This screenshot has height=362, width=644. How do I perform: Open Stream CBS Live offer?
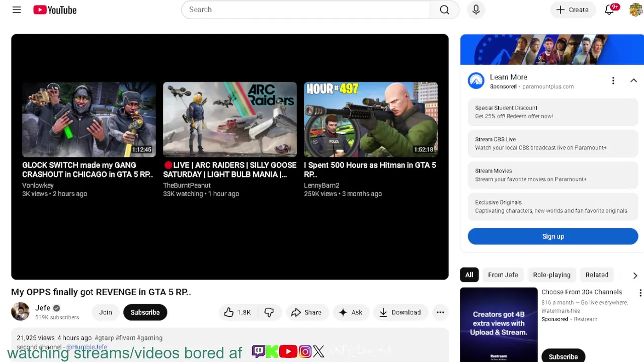tap(553, 143)
